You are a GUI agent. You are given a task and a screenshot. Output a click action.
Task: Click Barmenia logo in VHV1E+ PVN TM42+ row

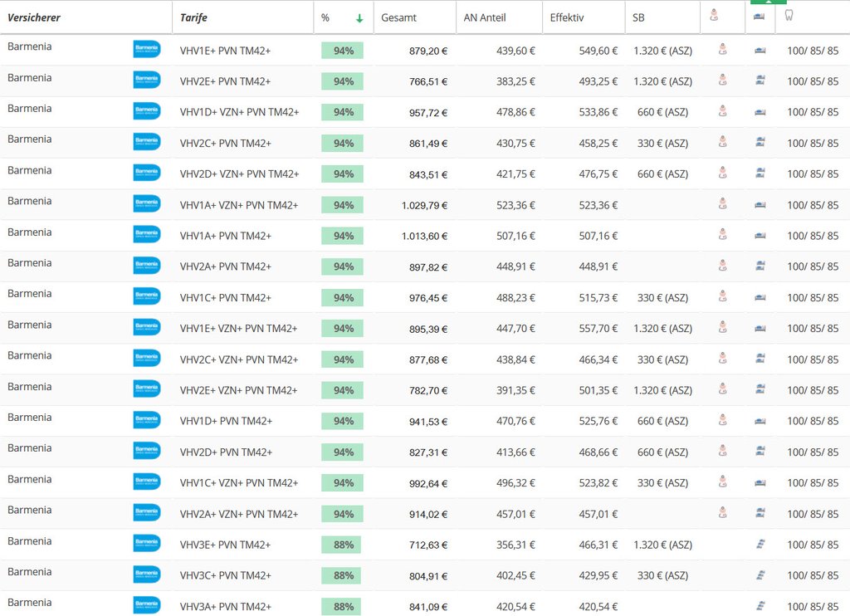click(147, 50)
